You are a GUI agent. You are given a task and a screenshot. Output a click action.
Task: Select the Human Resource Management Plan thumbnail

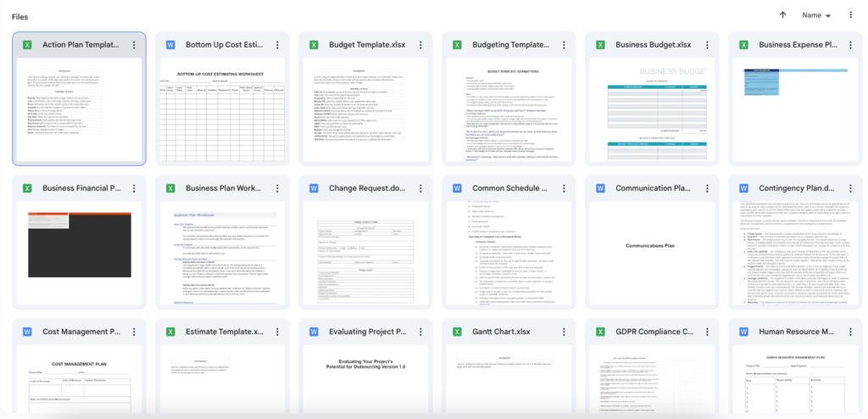796,378
